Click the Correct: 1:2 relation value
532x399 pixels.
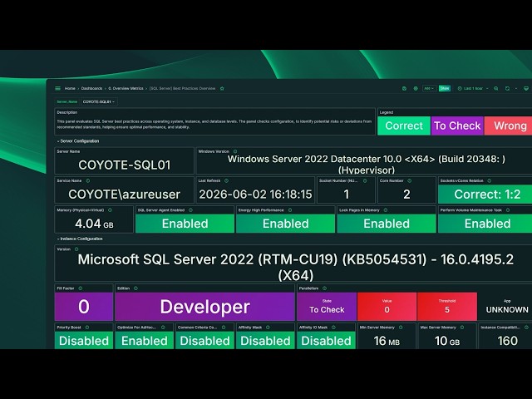tap(487, 195)
